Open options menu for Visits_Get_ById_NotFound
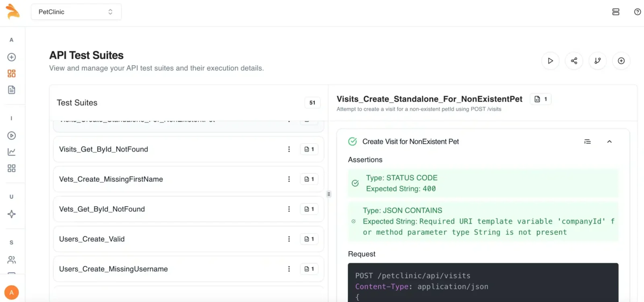This screenshot has height=302, width=644. click(289, 149)
